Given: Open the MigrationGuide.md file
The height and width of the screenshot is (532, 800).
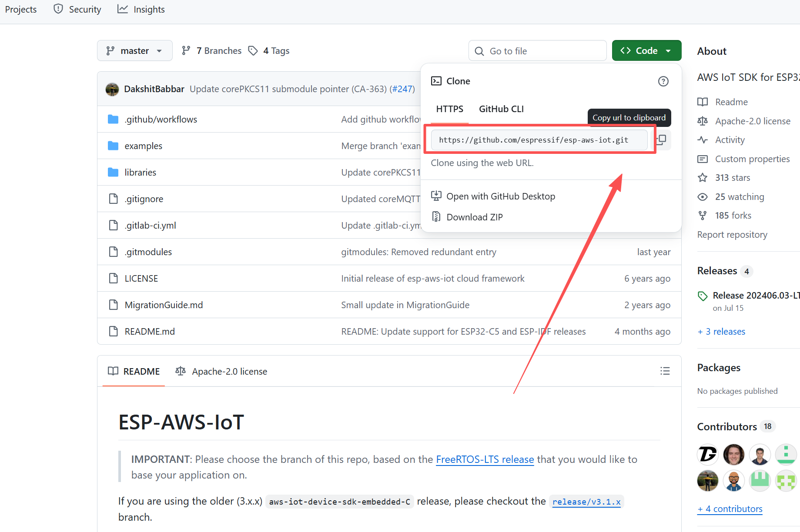Looking at the screenshot, I should [164, 305].
